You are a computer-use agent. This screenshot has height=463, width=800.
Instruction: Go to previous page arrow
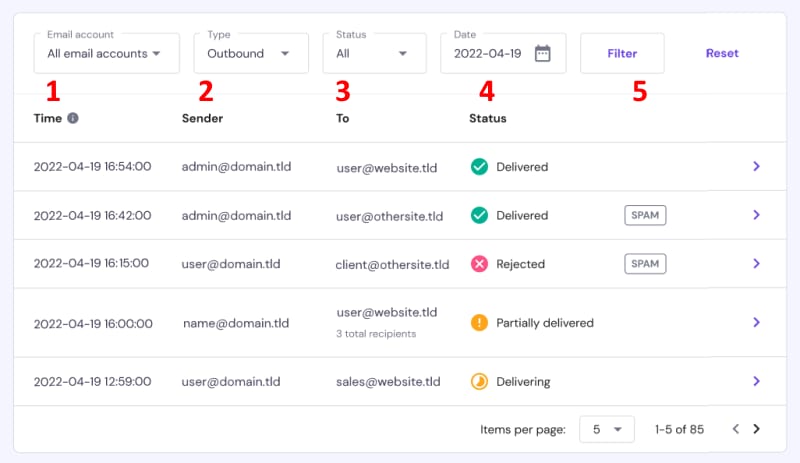735,429
